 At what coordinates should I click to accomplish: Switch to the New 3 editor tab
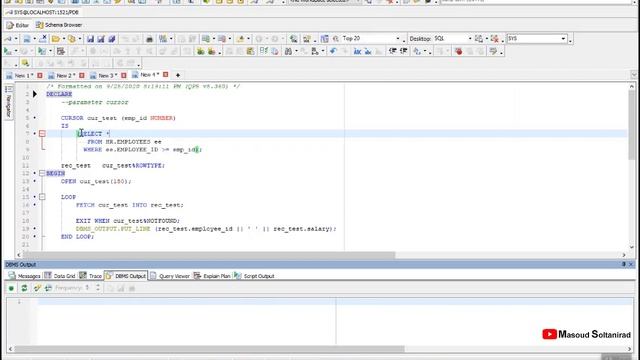click(104, 76)
